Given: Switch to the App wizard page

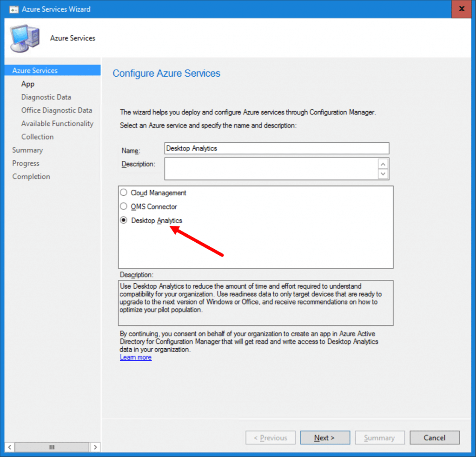Looking at the screenshot, I should [28, 84].
